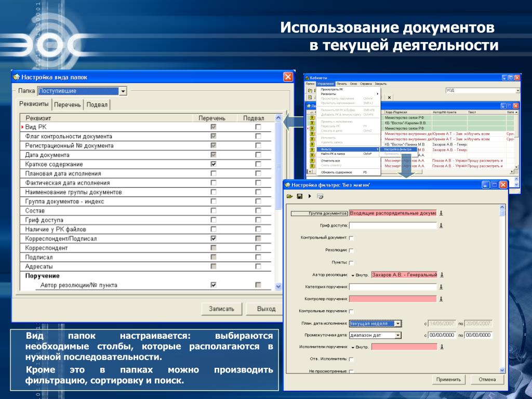532x399 pixels.
Task: Toggle Перечень box for Корреспондент/Подписал
Action: click(214, 238)
